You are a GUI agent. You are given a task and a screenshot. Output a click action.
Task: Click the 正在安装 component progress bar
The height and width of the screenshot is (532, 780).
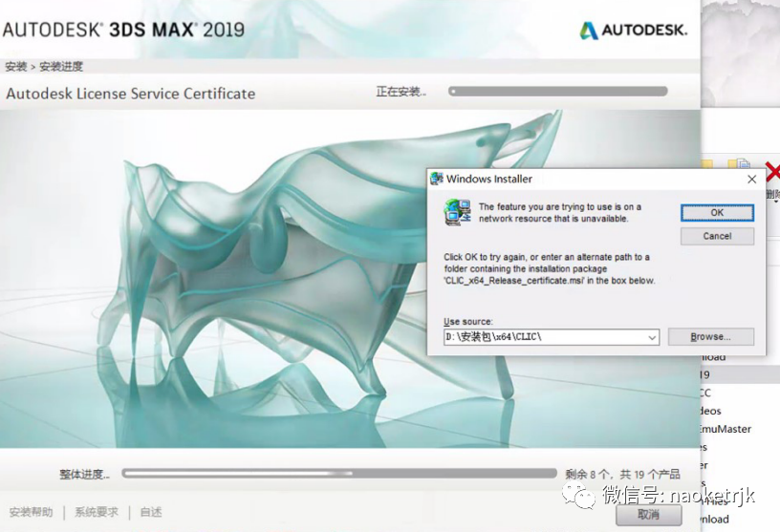[557, 92]
